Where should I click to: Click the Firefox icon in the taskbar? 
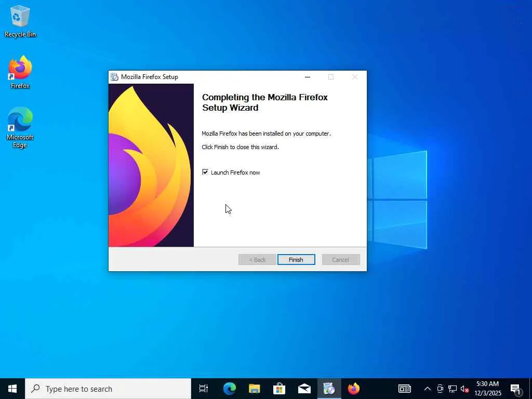pos(353,389)
